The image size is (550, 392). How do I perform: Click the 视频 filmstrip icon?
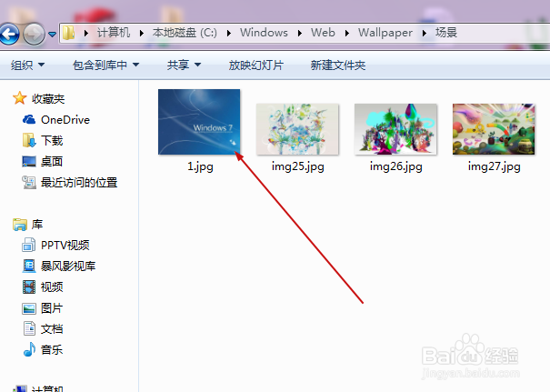[x=29, y=287]
